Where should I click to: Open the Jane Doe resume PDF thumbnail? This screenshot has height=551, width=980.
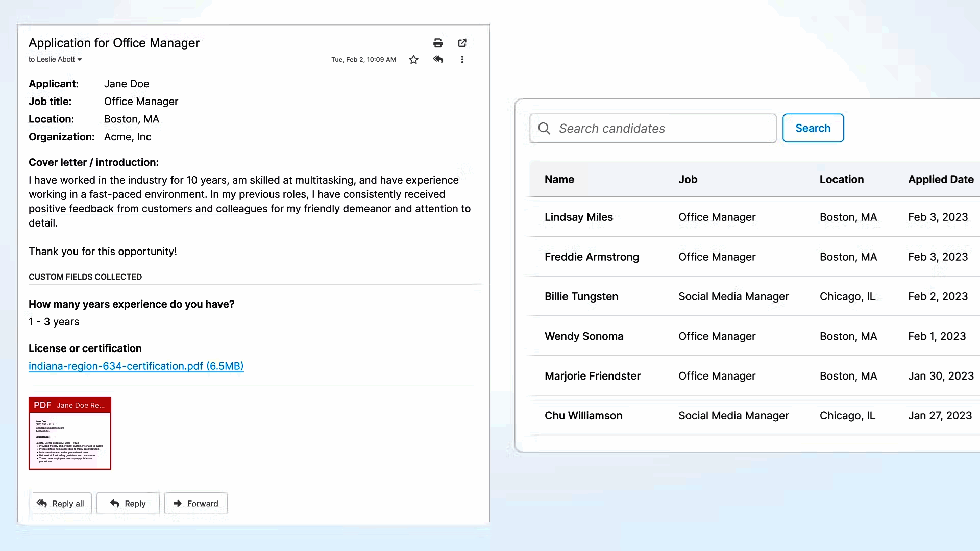(x=70, y=433)
